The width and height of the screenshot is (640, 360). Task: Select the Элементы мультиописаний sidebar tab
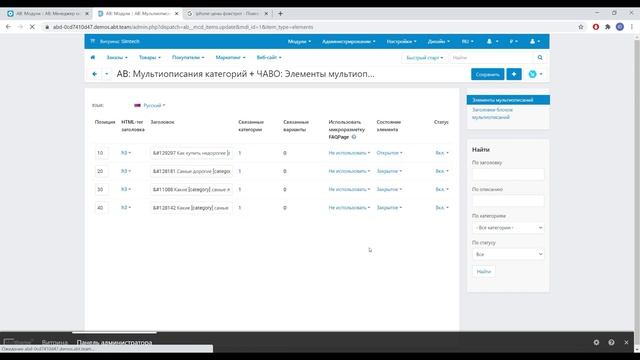[508, 100]
